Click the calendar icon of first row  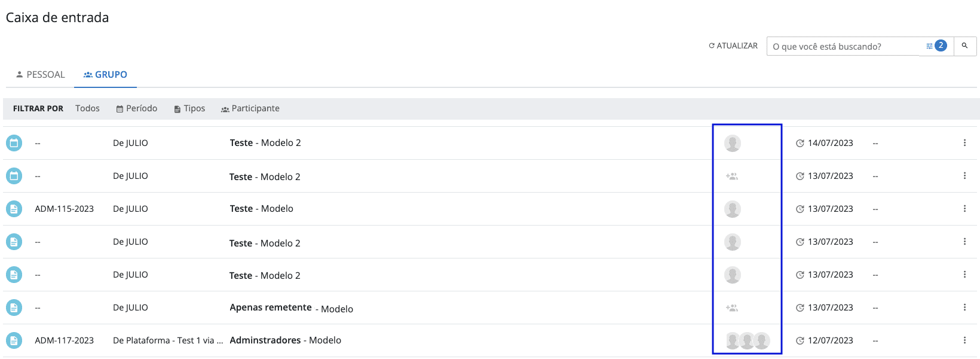[14, 143]
